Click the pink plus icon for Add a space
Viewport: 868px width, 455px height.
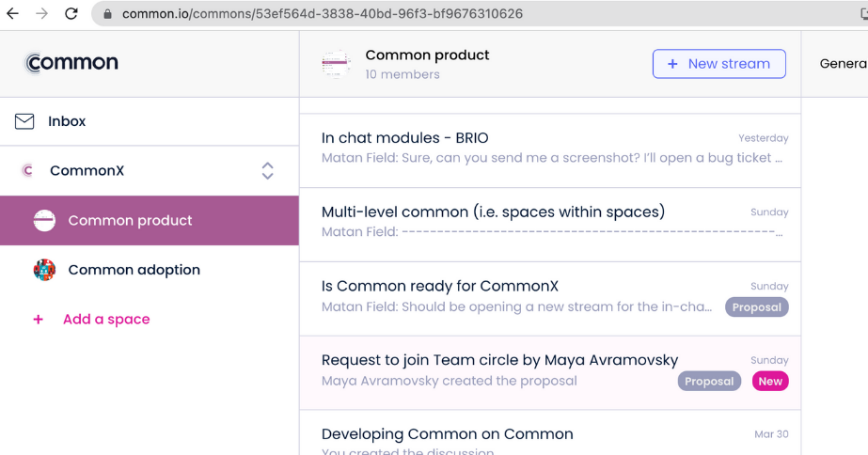[39, 320]
